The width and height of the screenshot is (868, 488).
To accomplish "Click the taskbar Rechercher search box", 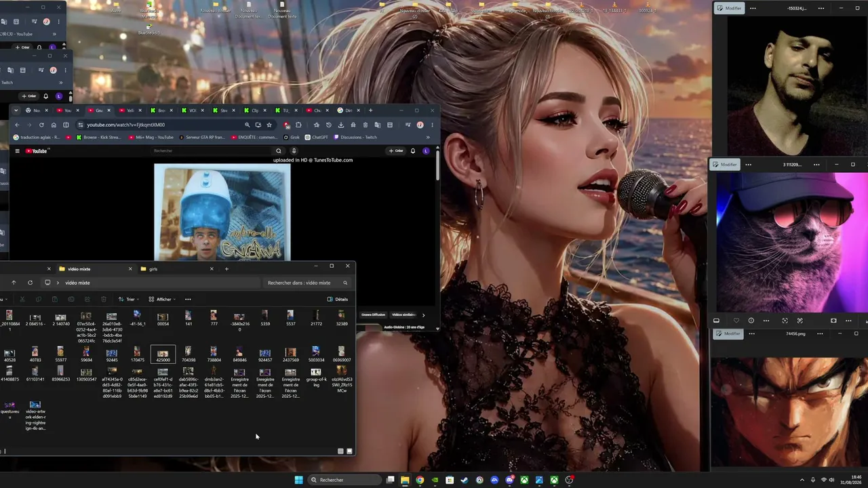I will pyautogui.click(x=343, y=480).
